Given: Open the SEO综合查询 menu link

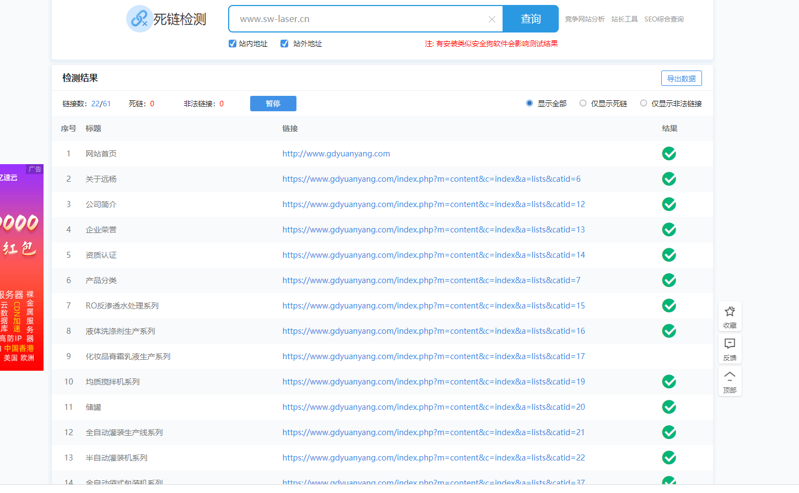Looking at the screenshot, I should [664, 19].
